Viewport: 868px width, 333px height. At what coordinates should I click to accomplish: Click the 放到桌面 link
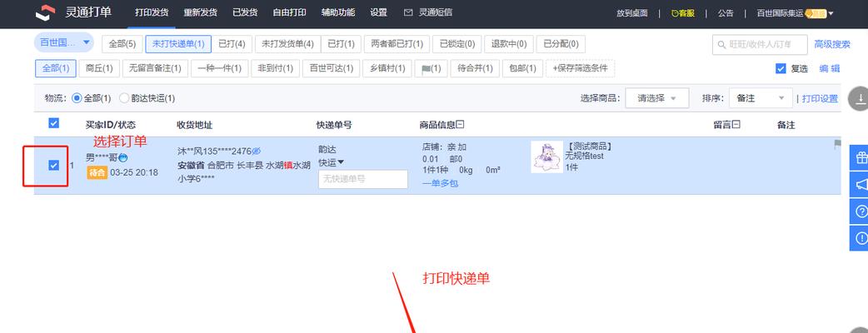click(x=632, y=13)
